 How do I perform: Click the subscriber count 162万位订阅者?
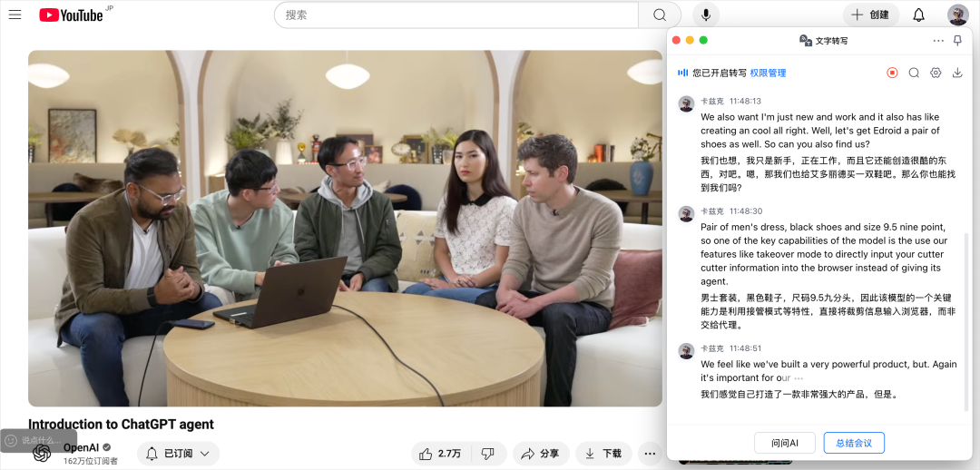click(x=91, y=461)
